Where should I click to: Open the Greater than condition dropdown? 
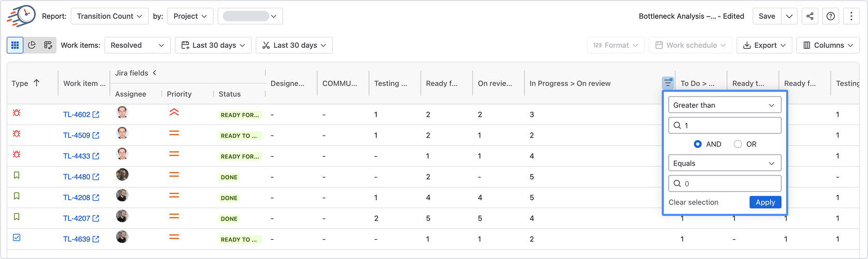tap(724, 105)
